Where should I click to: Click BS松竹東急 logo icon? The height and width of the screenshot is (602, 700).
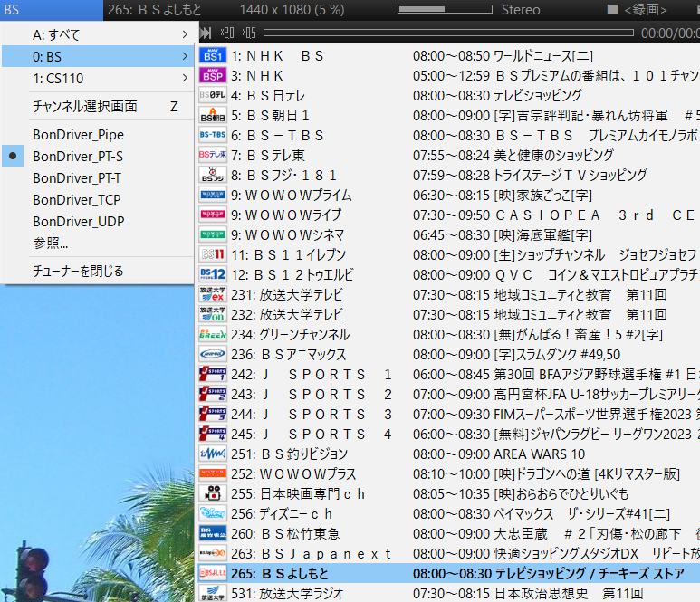[x=213, y=534]
